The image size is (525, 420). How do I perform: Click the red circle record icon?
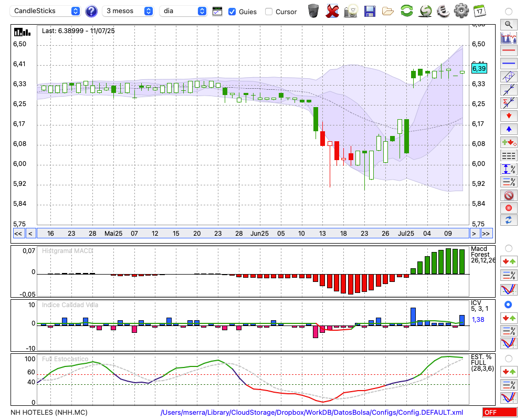pos(509,208)
